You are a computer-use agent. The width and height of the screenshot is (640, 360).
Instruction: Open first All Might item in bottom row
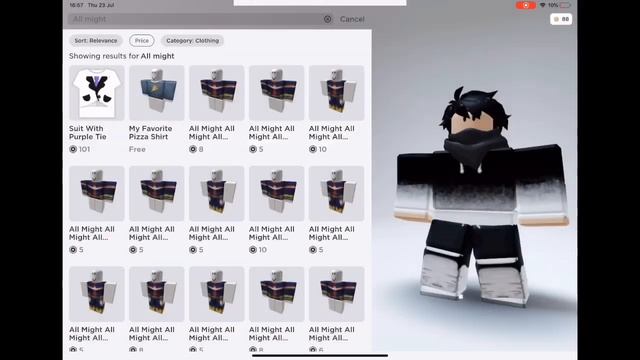pos(97,294)
